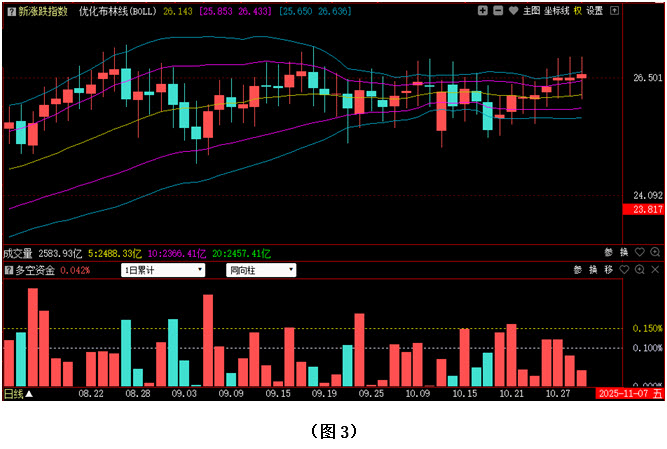Toggle the 权 adjustment option
Image resolution: width=667 pixels, height=449 pixels.
tap(578, 10)
